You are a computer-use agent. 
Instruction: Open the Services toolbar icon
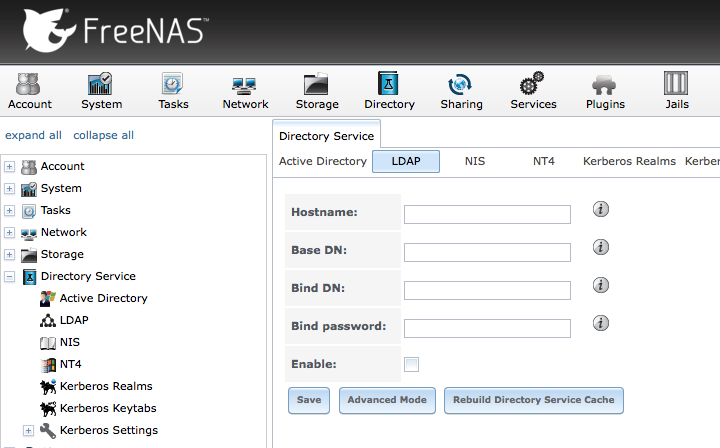pos(532,84)
